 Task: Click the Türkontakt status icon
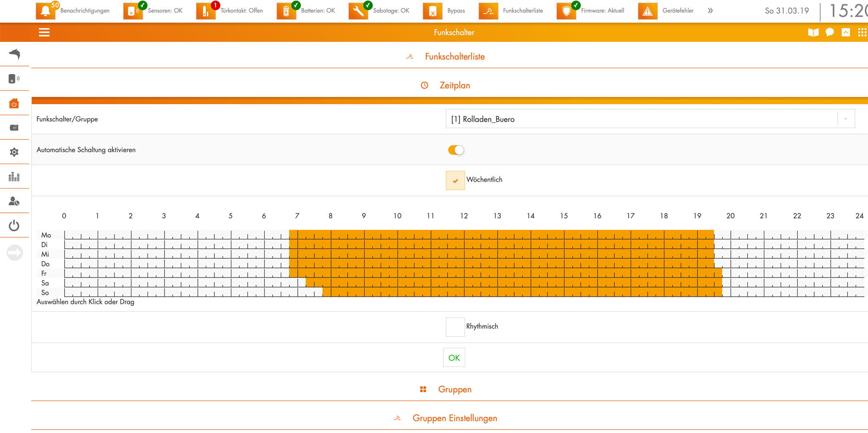coord(205,11)
